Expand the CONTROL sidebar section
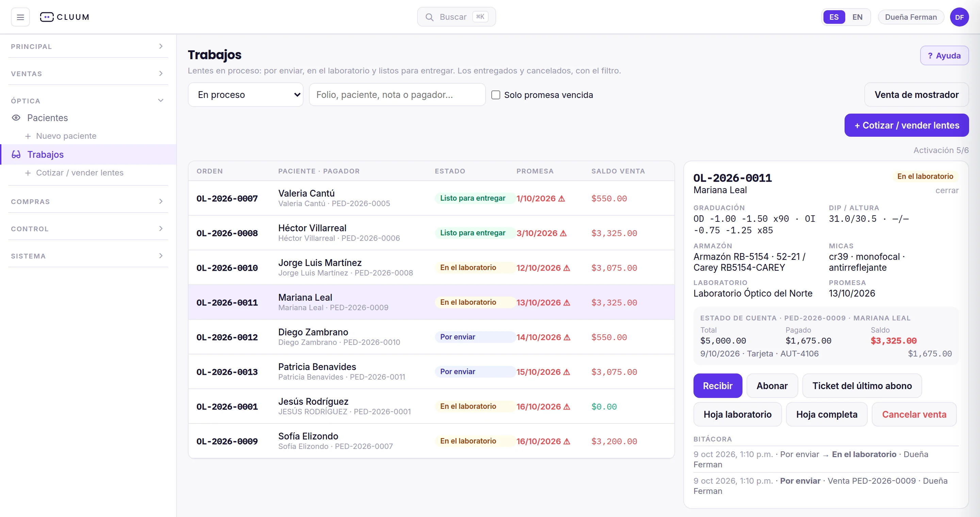980x517 pixels. 88,229
